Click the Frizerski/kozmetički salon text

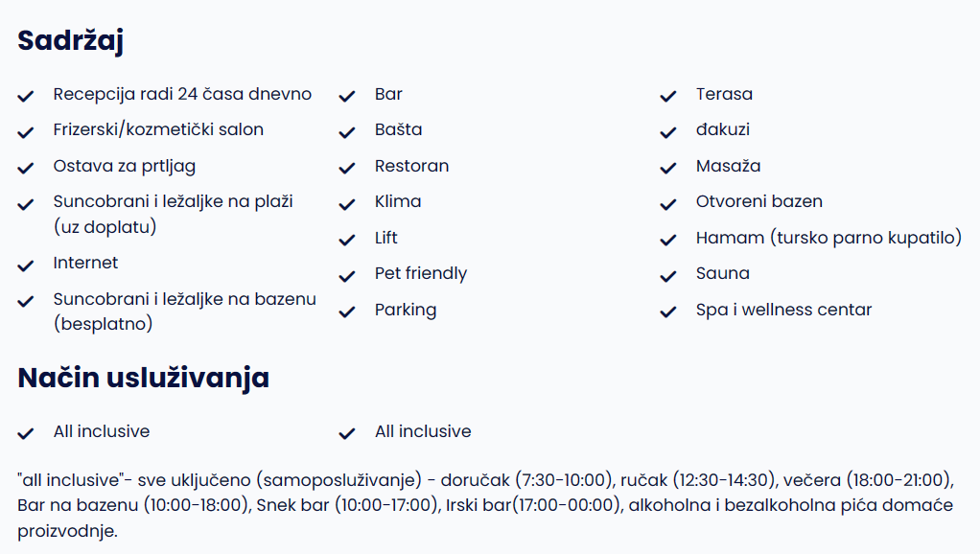(158, 130)
